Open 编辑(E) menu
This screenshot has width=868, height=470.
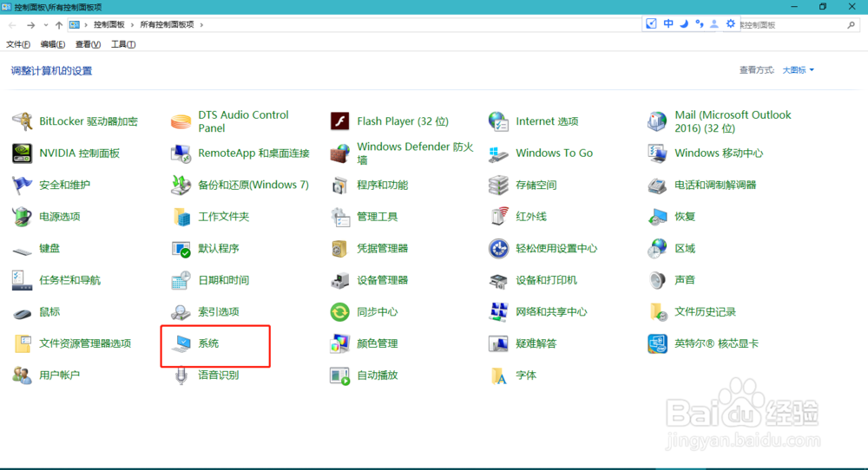click(53, 44)
